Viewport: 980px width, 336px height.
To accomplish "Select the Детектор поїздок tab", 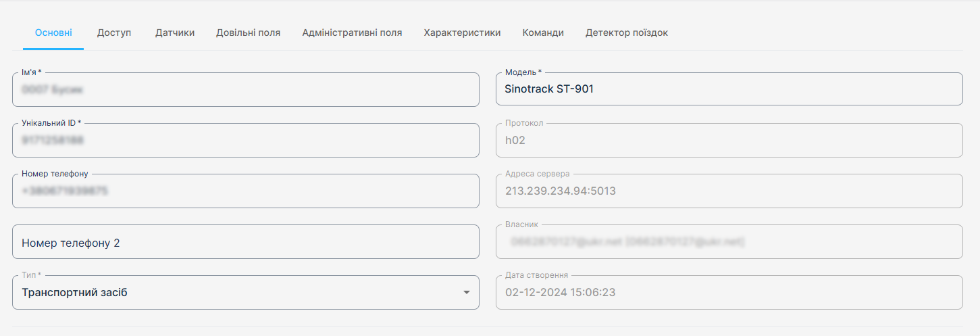I will (627, 32).
